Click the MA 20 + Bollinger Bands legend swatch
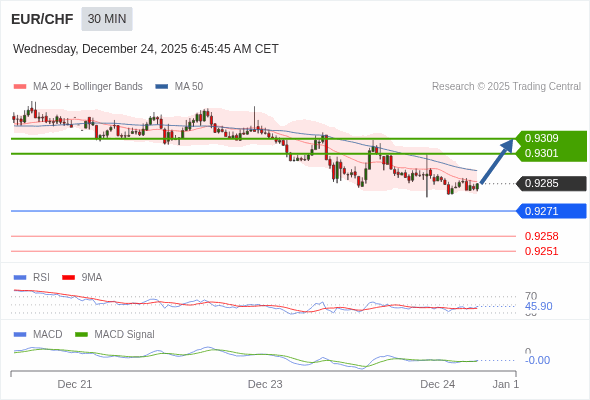Screen dimensions: 590x400 click(20, 87)
